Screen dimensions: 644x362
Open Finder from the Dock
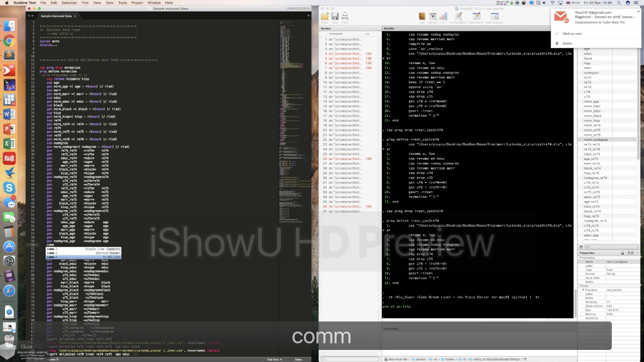(x=9, y=26)
